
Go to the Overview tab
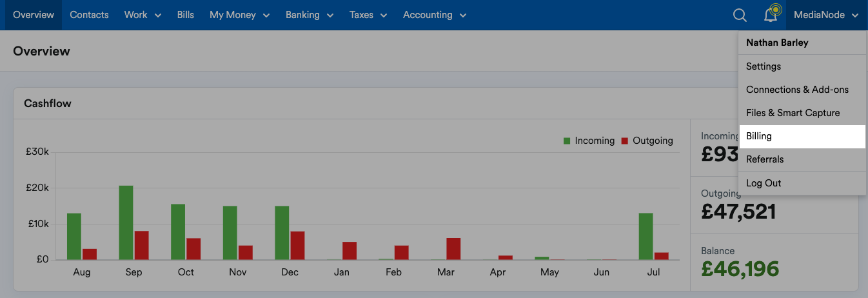click(34, 15)
